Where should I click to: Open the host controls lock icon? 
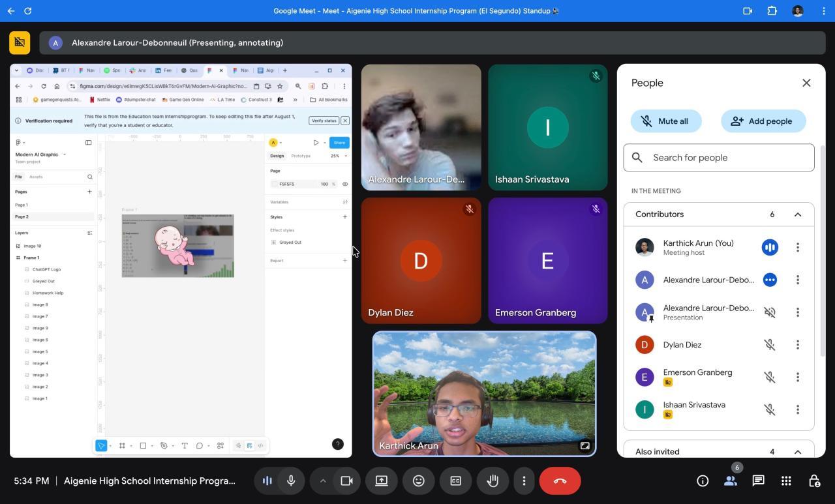(814, 481)
